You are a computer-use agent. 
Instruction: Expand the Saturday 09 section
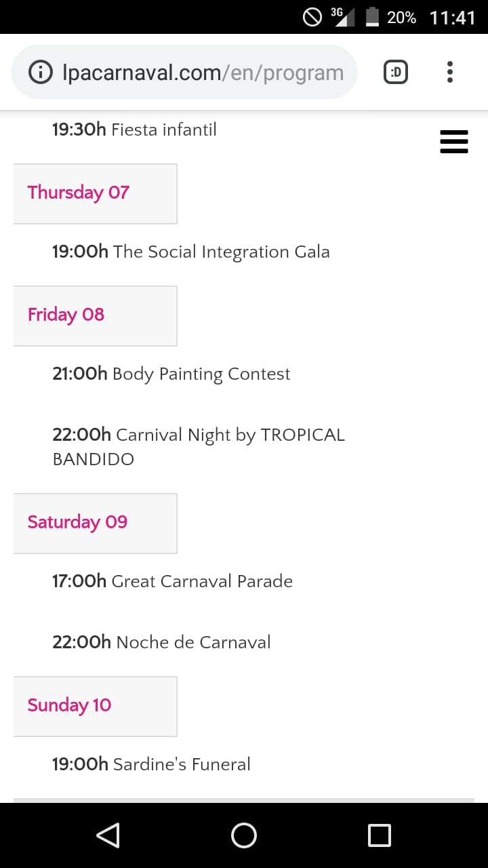[x=95, y=523]
